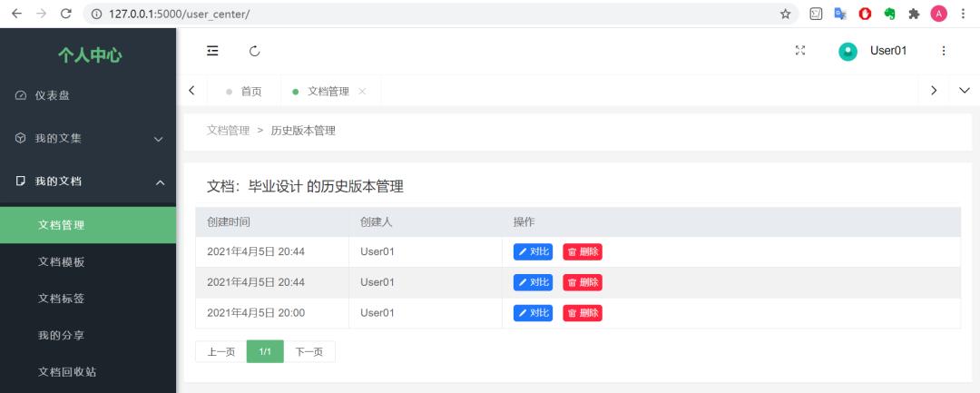Click the first-row 扩展 icon next to star
980x393 pixels.
point(817,14)
